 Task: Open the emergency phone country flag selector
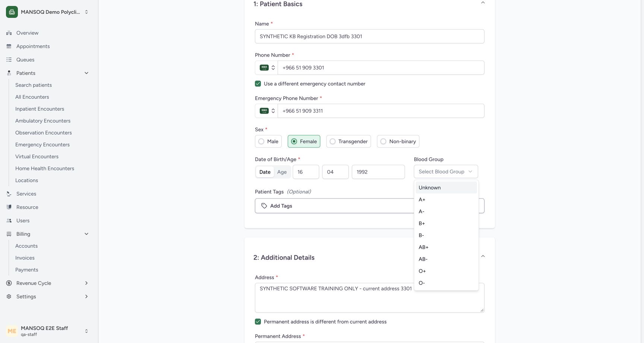coord(267,111)
